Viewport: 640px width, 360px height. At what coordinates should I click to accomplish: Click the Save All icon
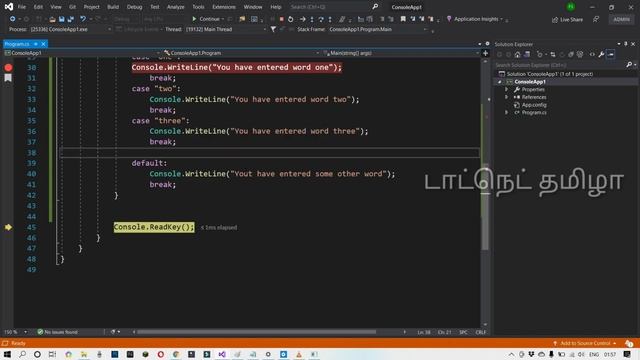point(71,19)
